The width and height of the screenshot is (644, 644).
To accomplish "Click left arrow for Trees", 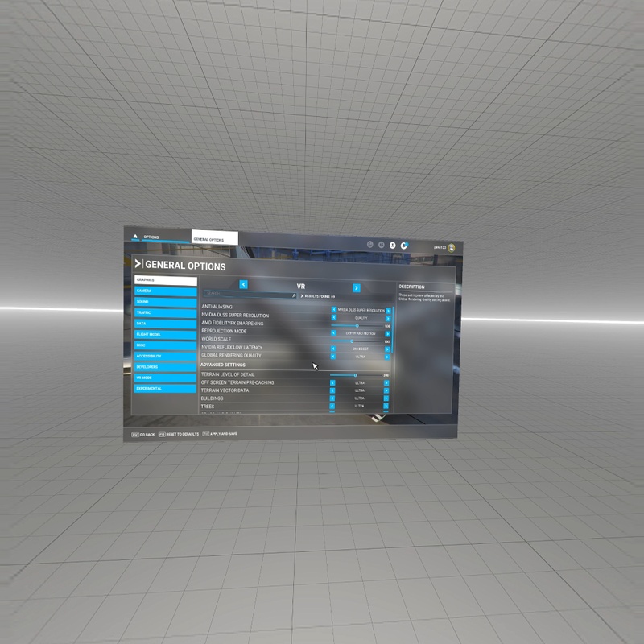I will (332, 406).
